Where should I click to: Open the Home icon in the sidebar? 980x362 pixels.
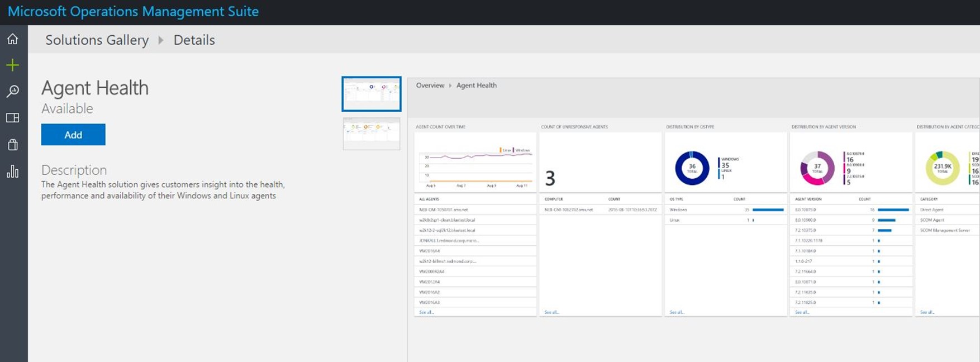click(x=12, y=39)
